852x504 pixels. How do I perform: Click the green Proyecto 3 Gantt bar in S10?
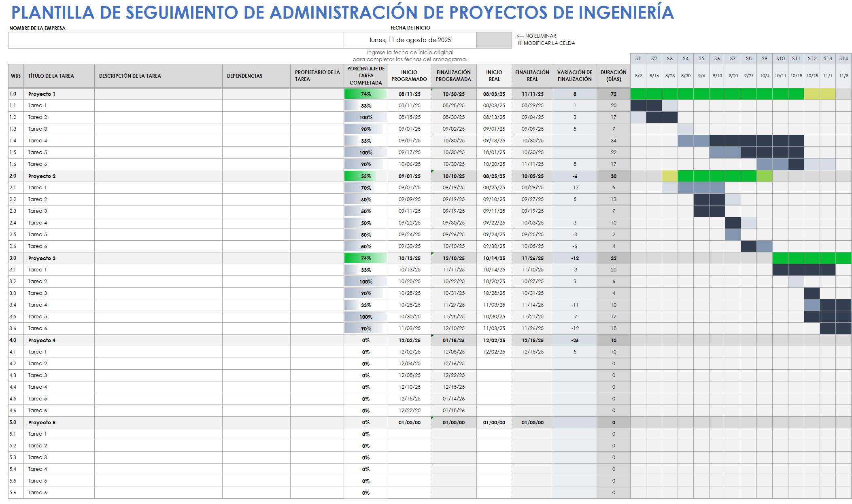[780, 258]
